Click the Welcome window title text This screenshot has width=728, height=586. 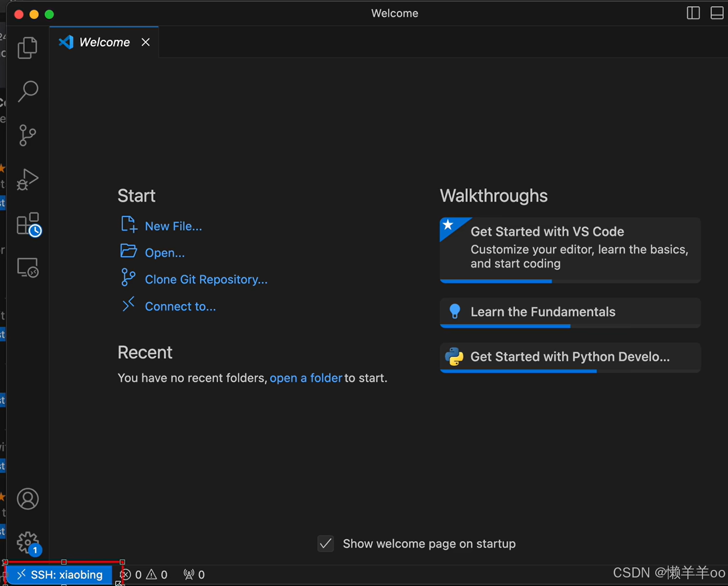click(395, 14)
